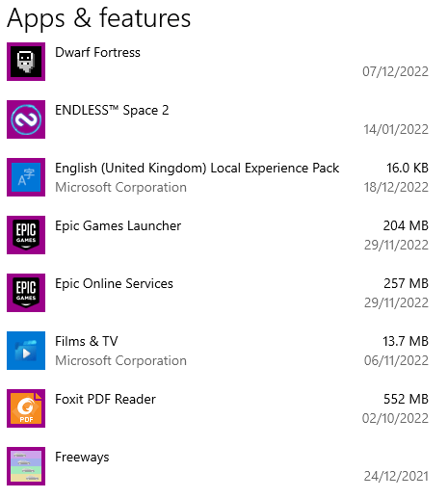Select the Dwarf Fortress entry name
Viewport: 448px width, 498px height.
point(97,52)
